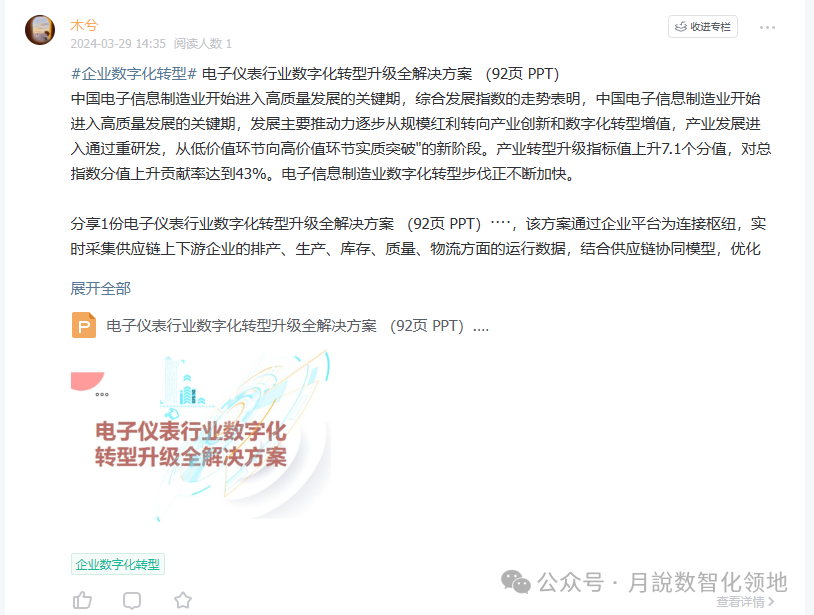The image size is (814, 615).
Task: Click the user avatar of 木兮
Action: pyautogui.click(x=40, y=30)
